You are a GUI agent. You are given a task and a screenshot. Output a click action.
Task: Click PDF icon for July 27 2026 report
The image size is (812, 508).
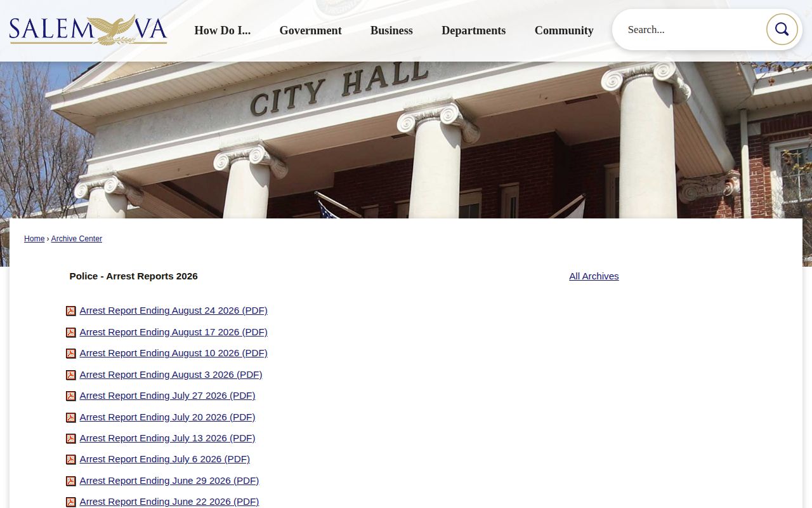(71, 396)
